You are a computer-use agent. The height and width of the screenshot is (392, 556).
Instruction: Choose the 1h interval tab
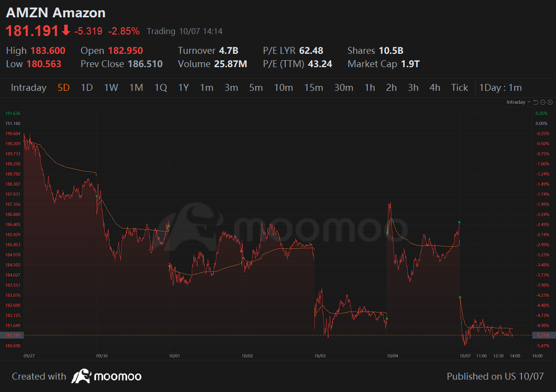tap(370, 87)
